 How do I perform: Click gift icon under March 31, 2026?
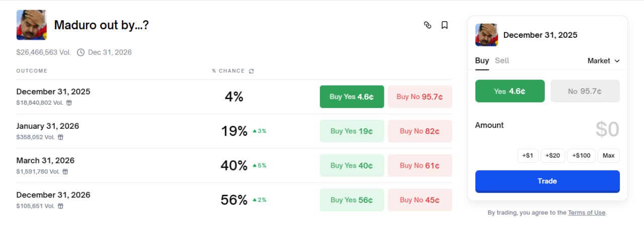pos(65,172)
